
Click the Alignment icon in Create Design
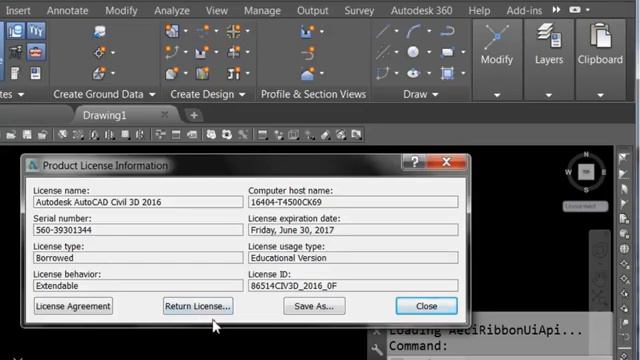(172, 52)
